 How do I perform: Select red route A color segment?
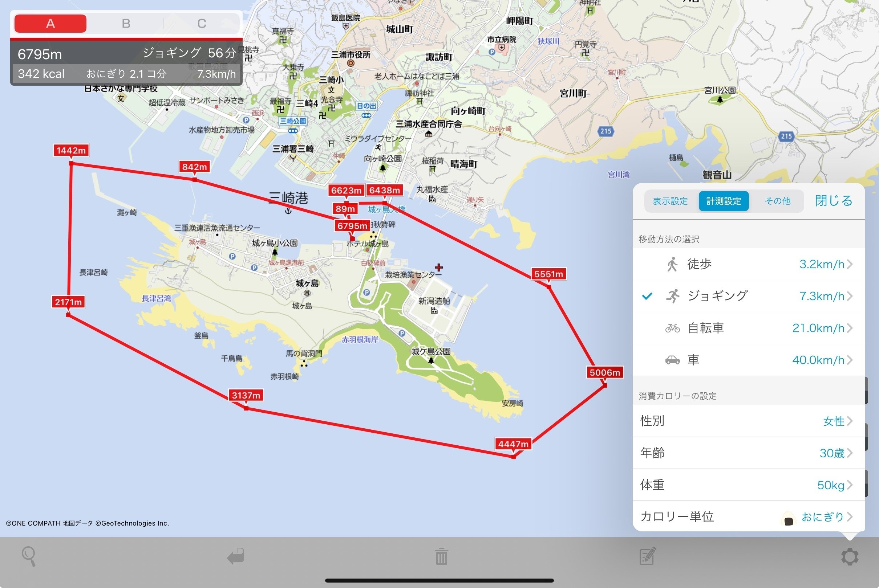click(50, 24)
